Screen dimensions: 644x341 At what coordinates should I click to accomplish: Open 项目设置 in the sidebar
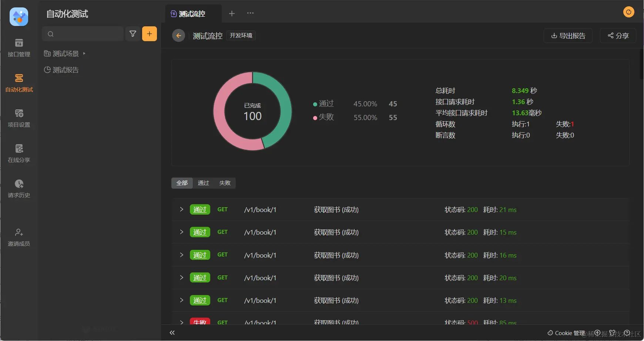(19, 119)
